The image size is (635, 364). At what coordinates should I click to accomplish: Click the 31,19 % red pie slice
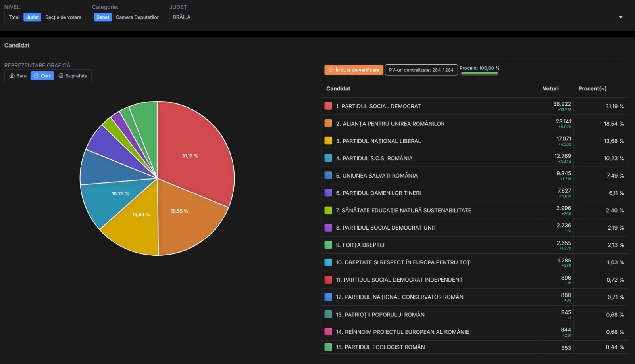click(x=194, y=151)
